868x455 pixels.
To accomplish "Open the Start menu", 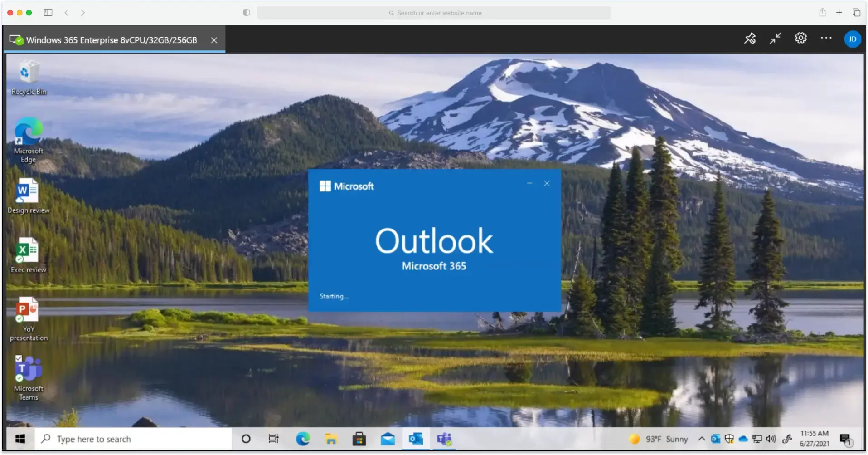I will coord(19,439).
